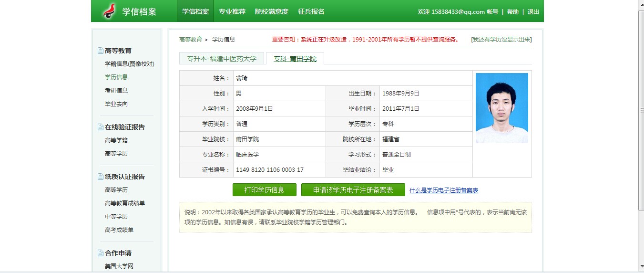Click the 学信档案 bird logo icon
This screenshot has height=273, width=644.
[x=109, y=11]
